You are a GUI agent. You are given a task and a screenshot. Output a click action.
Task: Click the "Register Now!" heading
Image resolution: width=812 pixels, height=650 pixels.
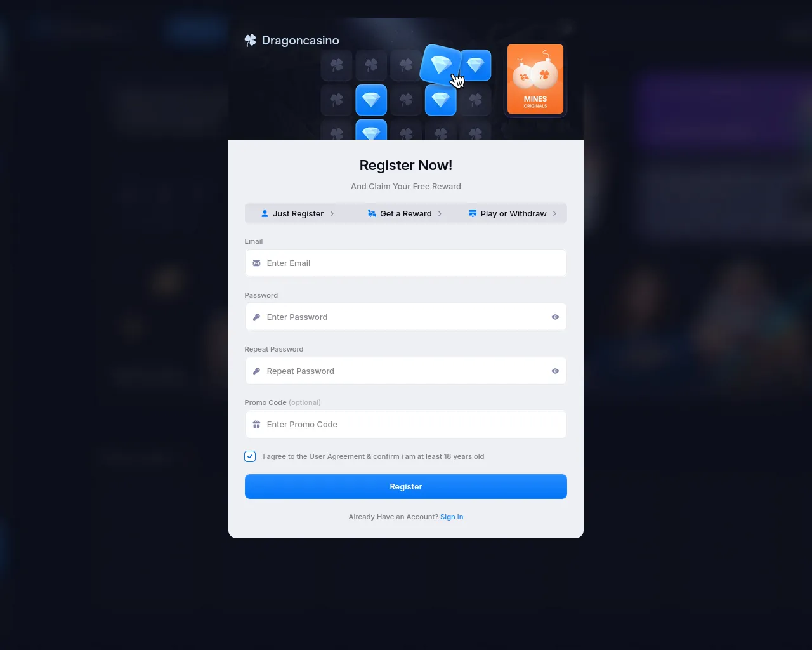point(406,166)
